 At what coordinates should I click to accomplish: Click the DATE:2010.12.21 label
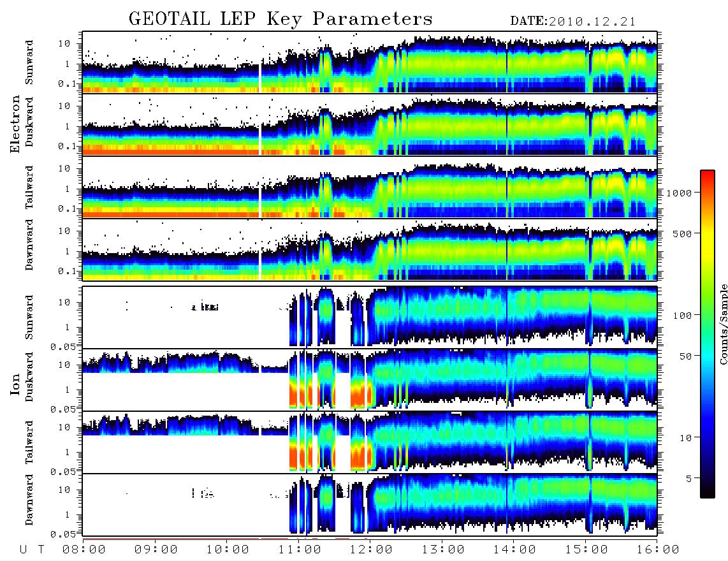tap(573, 22)
